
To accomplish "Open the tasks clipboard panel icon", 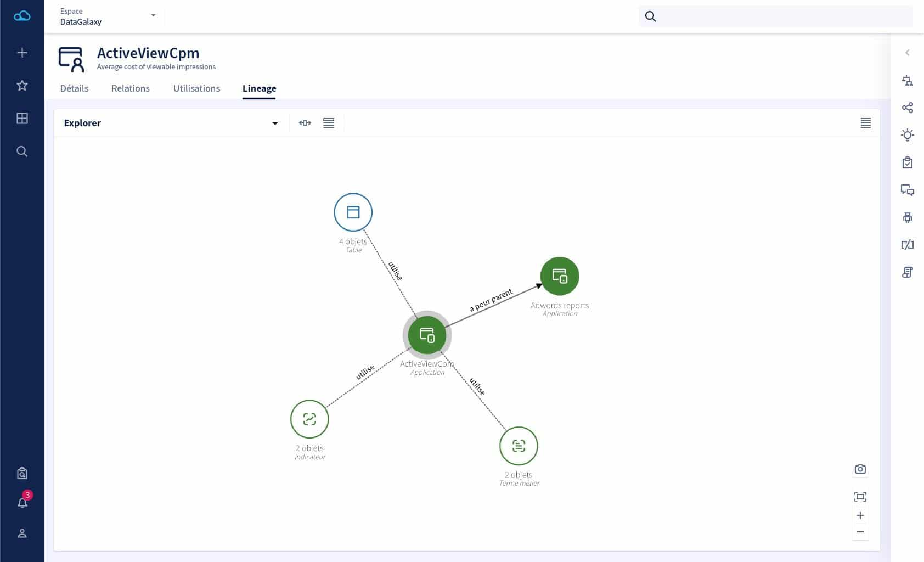I will pos(908,162).
